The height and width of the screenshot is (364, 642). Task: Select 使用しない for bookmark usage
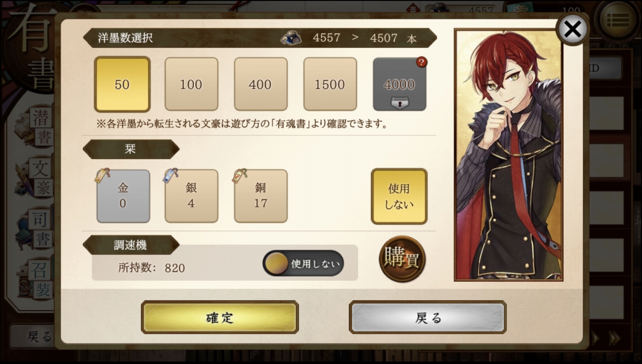399,196
